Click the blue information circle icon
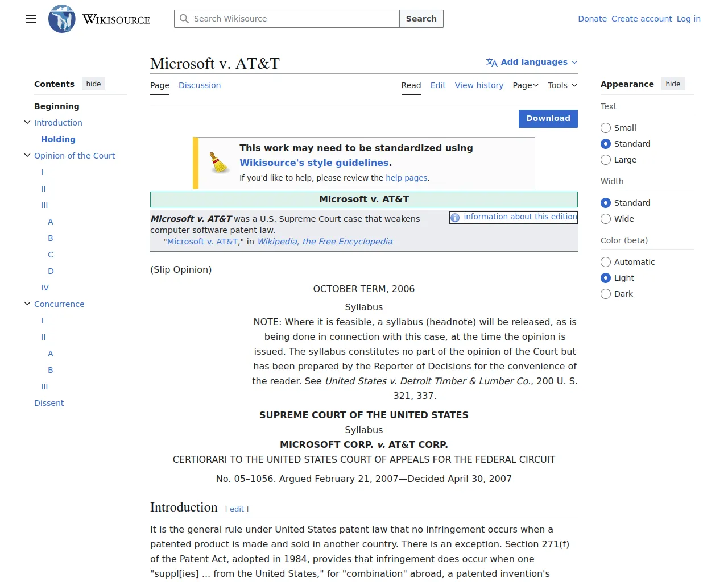Viewport: 728px width, 582px height. 455,218
